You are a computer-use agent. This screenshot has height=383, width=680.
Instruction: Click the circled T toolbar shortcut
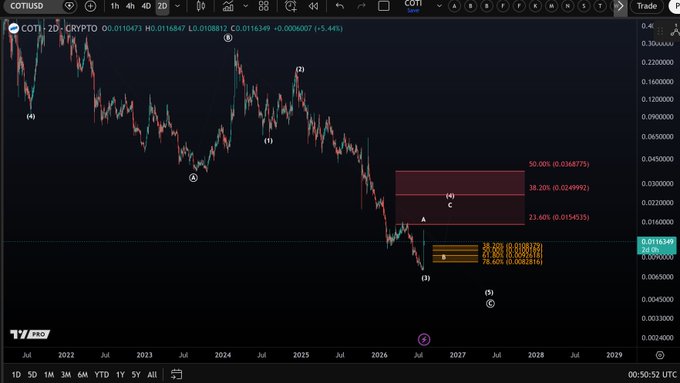pyautogui.click(x=600, y=6)
